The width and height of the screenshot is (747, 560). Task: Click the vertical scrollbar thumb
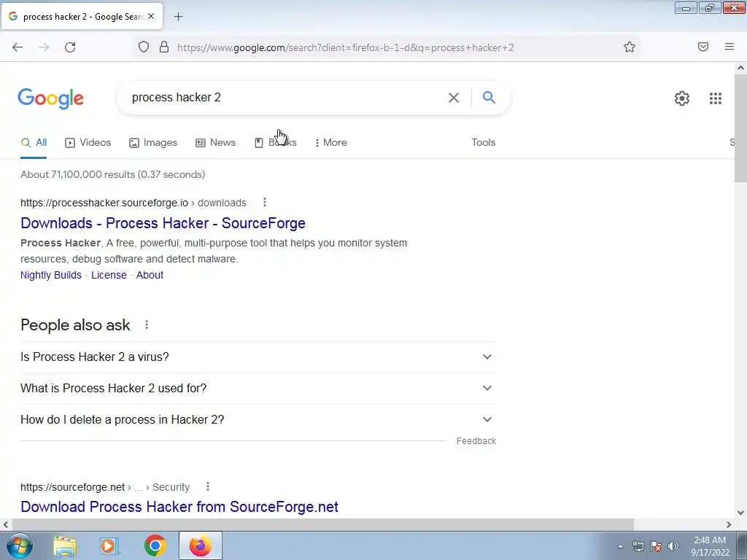740,128
